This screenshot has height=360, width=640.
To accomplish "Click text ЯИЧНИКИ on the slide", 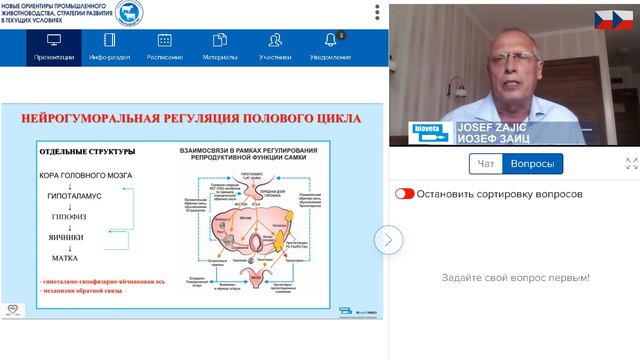I will coord(66,237).
